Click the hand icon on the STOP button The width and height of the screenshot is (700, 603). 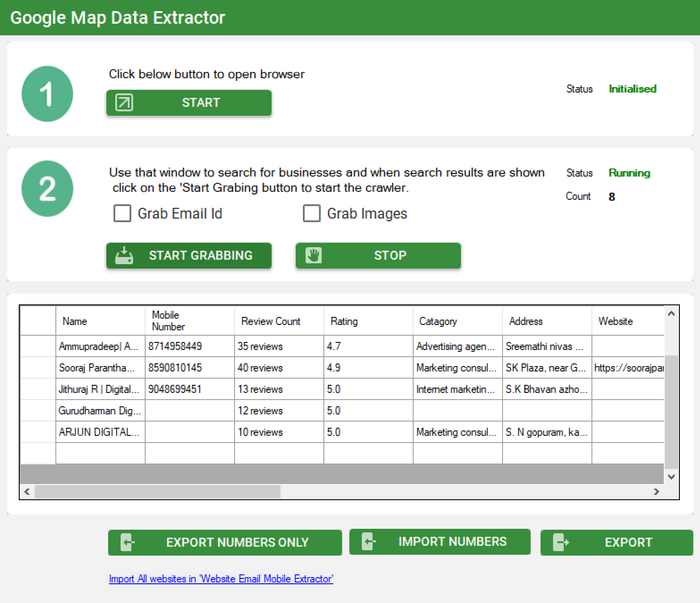pos(314,255)
